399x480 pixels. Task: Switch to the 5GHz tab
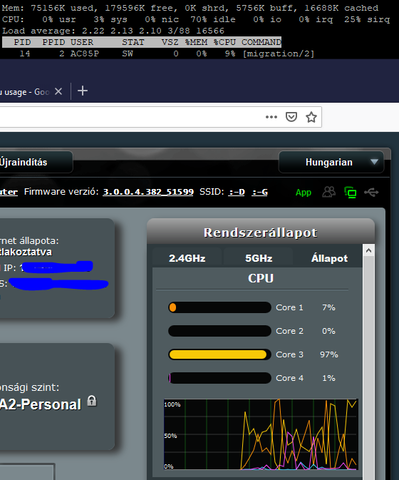pos(259,258)
